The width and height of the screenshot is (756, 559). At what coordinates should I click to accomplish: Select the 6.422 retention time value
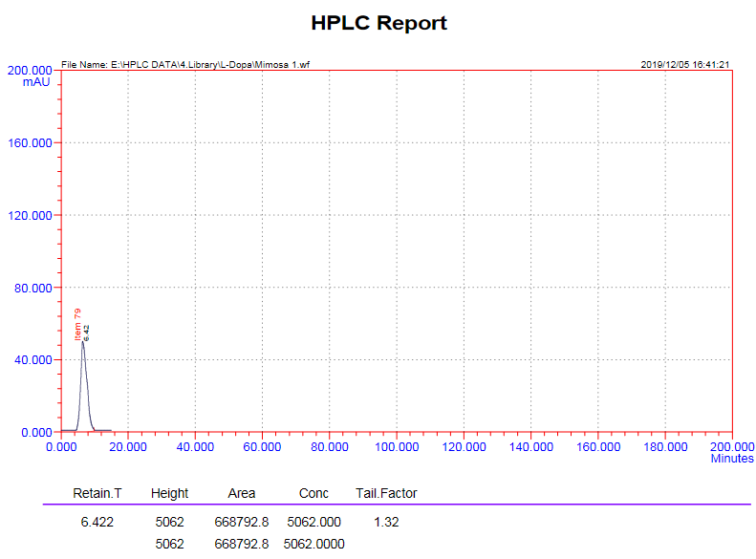coord(97,523)
